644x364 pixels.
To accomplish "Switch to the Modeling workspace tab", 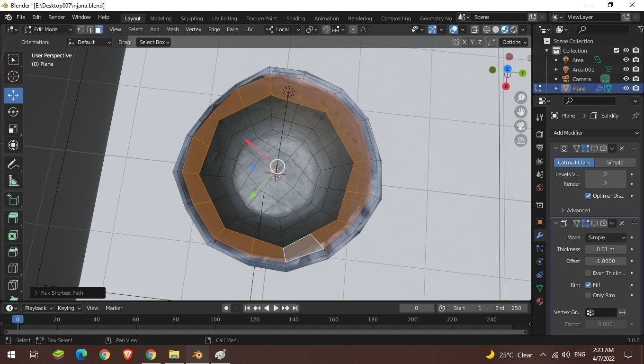I will [x=161, y=18].
